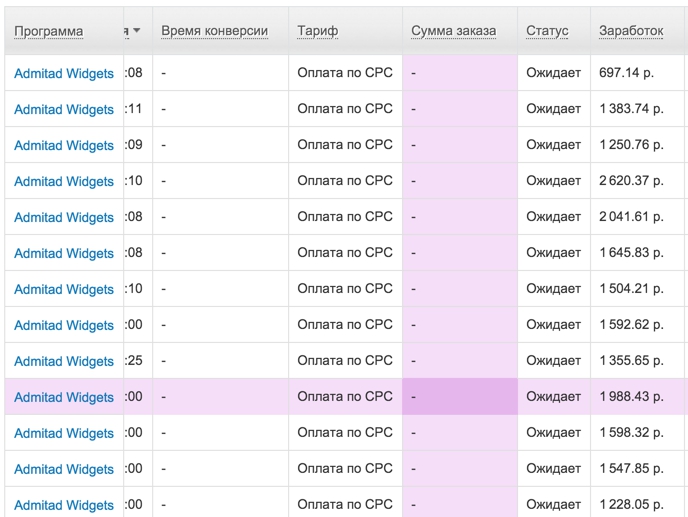Open Admitad Widgets link in the 697.14 р. row
Screen dimensions: 688x517
(64, 73)
